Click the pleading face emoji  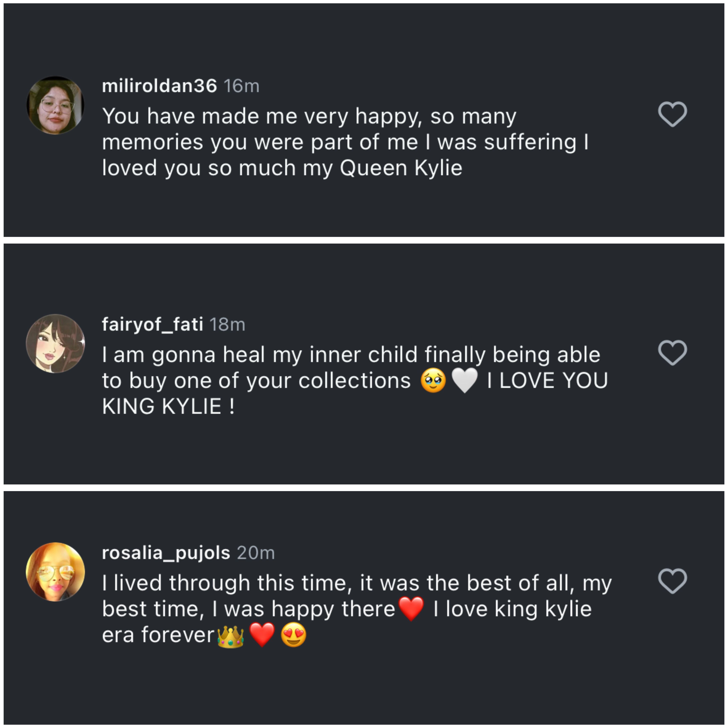433,381
